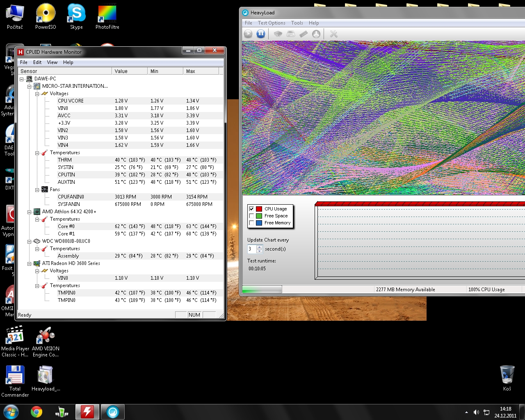This screenshot has width=525, height=420.
Task: Click the Value column header
Action: (x=130, y=71)
